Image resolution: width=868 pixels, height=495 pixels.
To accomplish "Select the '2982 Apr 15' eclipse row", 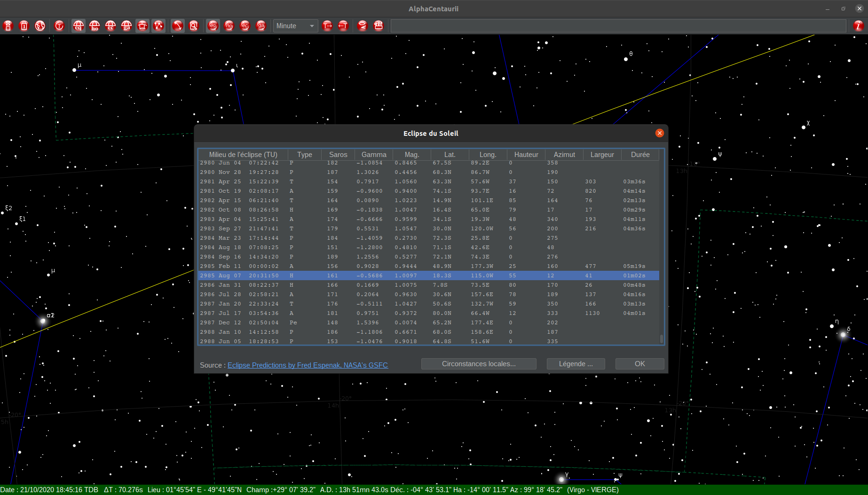I will 429,200.
